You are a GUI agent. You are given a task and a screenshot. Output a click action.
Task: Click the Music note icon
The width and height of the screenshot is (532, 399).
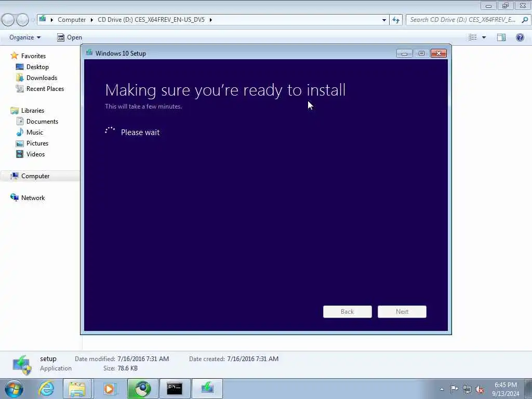click(x=20, y=132)
